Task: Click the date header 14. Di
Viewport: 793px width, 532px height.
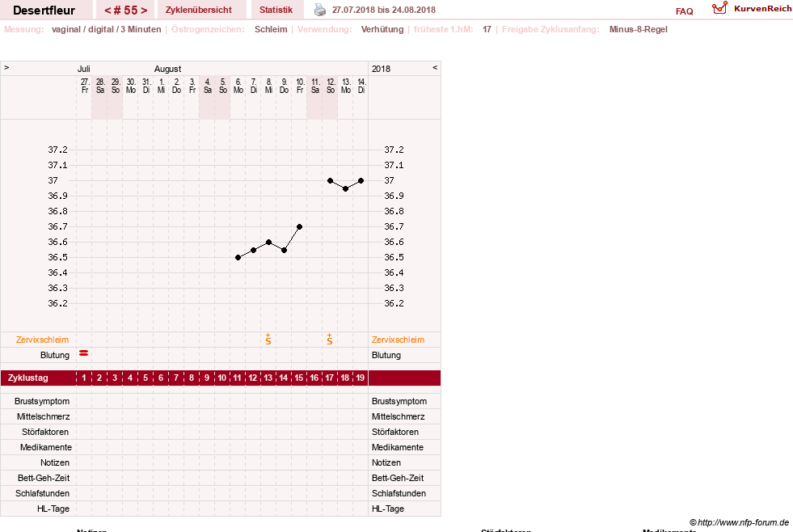Action: [x=361, y=86]
